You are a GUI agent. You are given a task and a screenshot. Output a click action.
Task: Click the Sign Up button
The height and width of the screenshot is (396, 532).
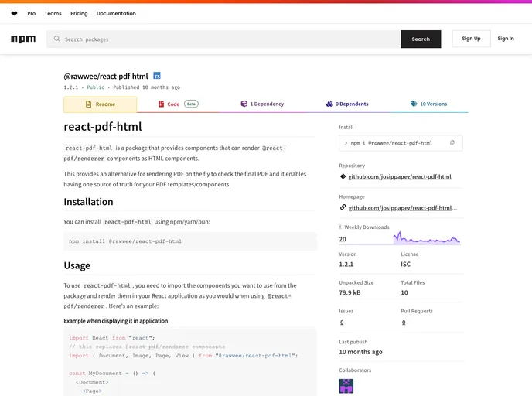471,39
